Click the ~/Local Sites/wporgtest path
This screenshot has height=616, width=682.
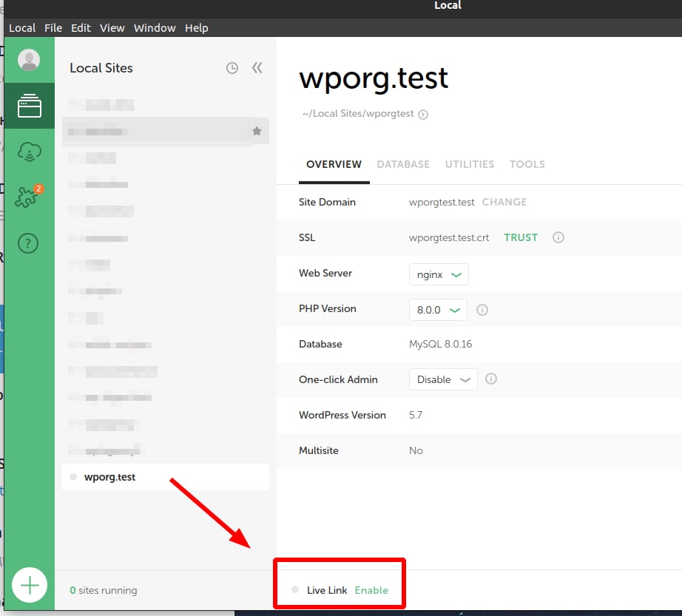coord(358,113)
